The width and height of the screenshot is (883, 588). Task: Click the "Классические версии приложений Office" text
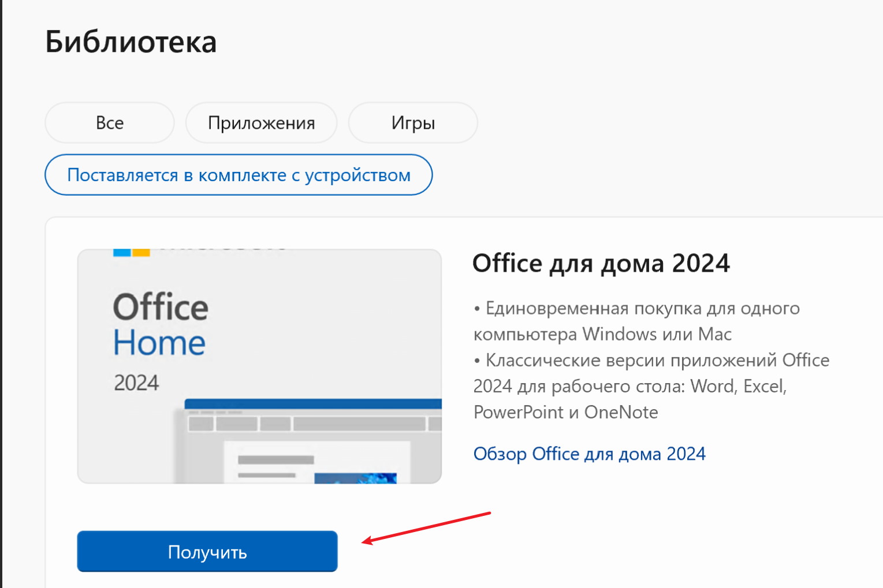coord(657,360)
